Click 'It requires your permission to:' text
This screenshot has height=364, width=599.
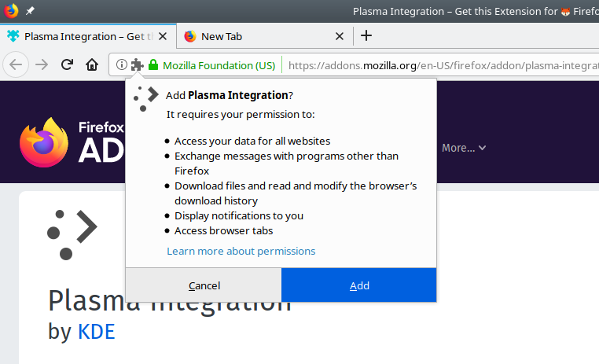pos(241,115)
